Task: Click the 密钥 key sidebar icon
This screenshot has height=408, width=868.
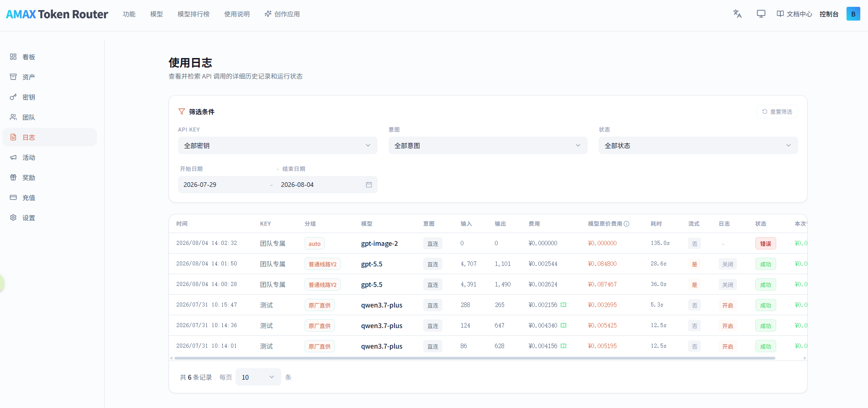Action: 13,97
